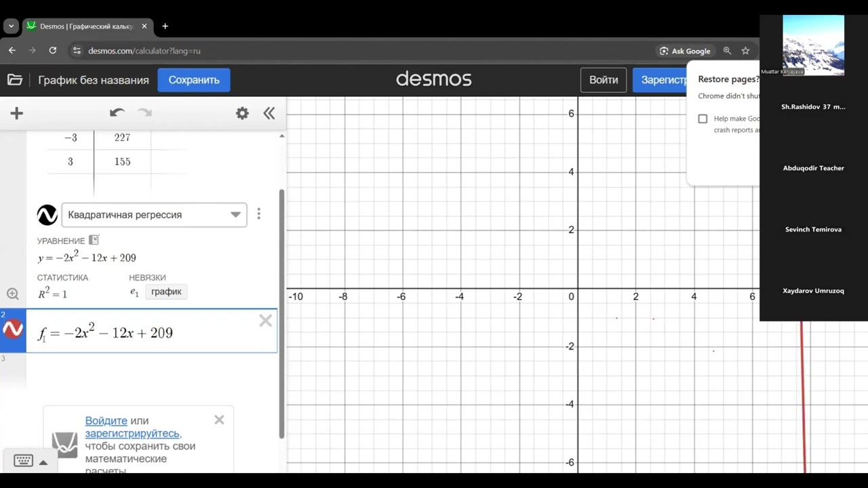Image resolution: width=868 pixels, height=488 pixels.
Task: Dismiss the sign-in prompt banner
Action: 219,420
